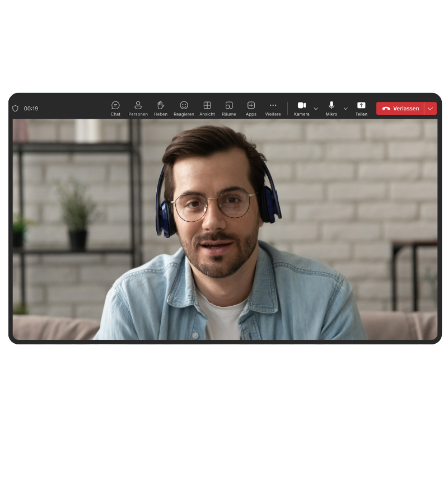Image resolution: width=448 pixels, height=504 pixels.
Task: Open the dropdown arrow beside Verlassen
Action: tap(430, 109)
